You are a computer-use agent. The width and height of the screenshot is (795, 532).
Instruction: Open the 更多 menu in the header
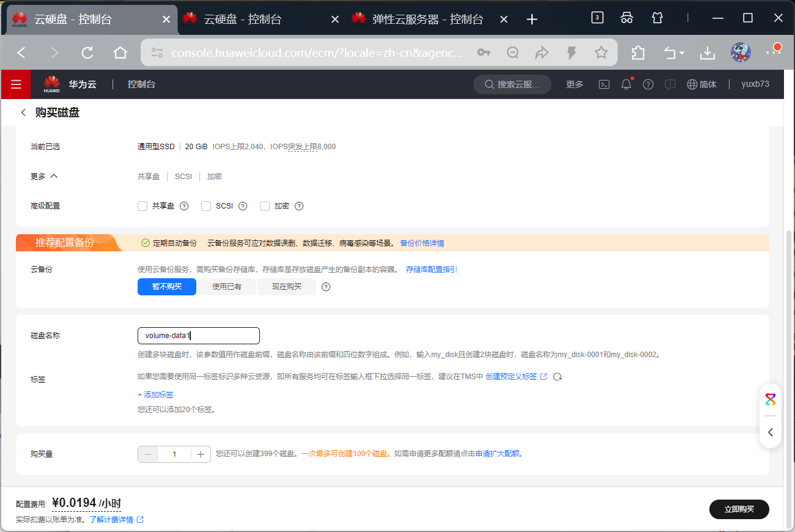[575, 84]
